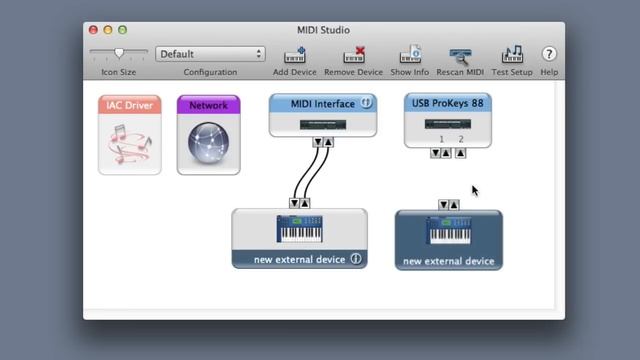Image resolution: width=640 pixels, height=360 pixels.
Task: Select the Network device icon
Action: coord(209,135)
